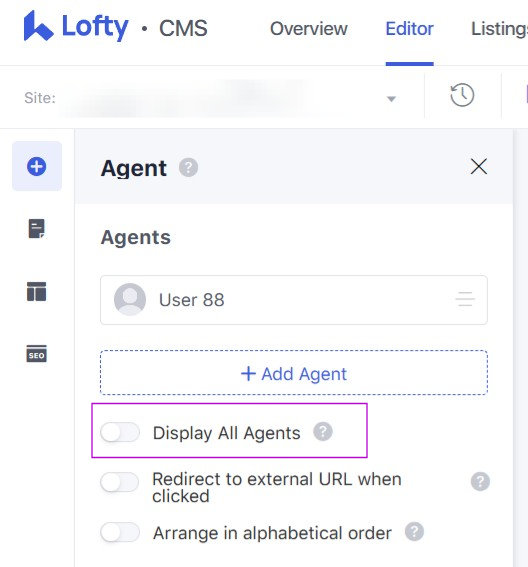Viewport: 528px width, 567px height.
Task: Click the Lofty logo icon
Action: 38,26
